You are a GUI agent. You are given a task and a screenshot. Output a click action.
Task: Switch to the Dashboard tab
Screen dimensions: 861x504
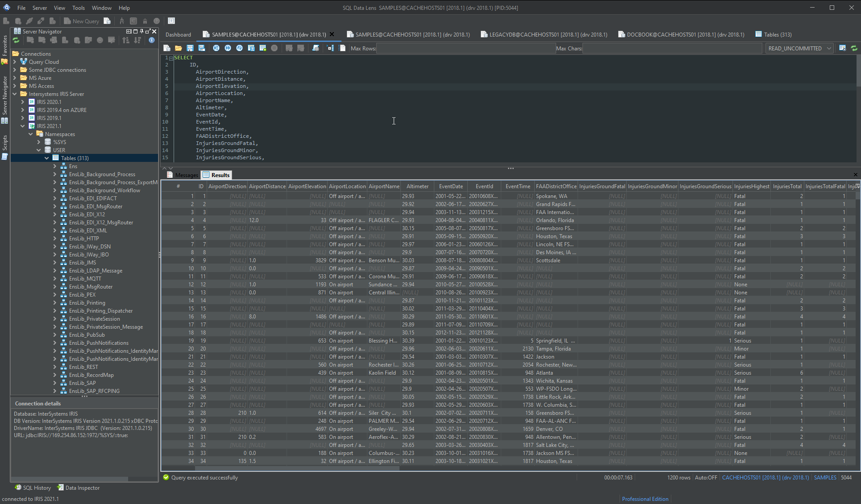pos(178,34)
